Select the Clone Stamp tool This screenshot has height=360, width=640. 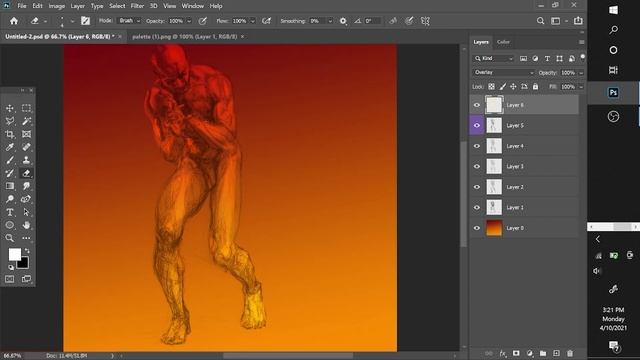(26, 160)
